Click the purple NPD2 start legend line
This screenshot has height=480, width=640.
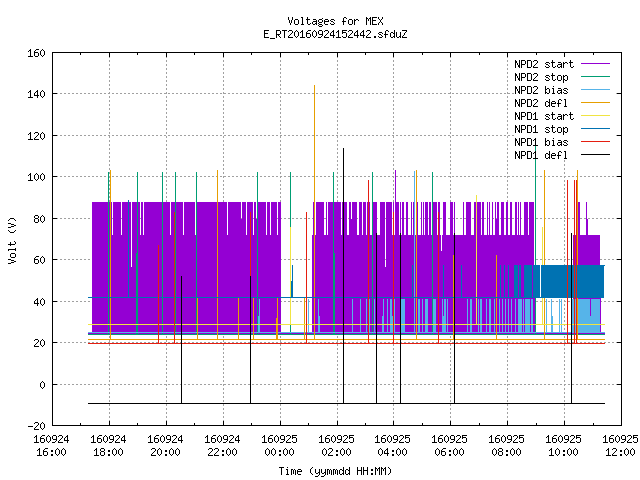coord(595,64)
